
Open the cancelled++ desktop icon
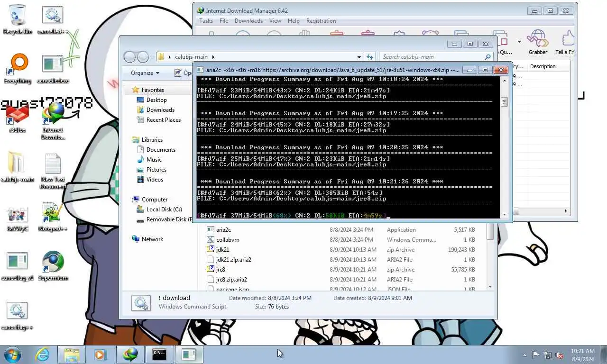[53, 20]
